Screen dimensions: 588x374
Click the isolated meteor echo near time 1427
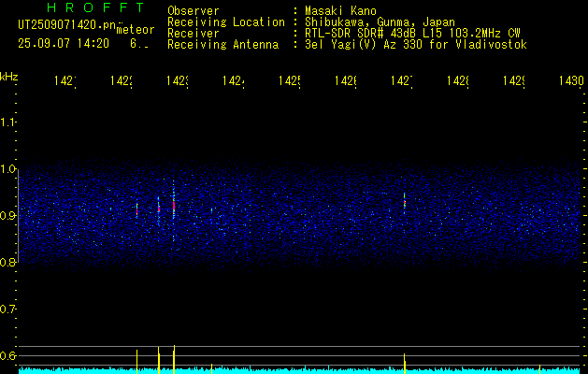(x=404, y=203)
